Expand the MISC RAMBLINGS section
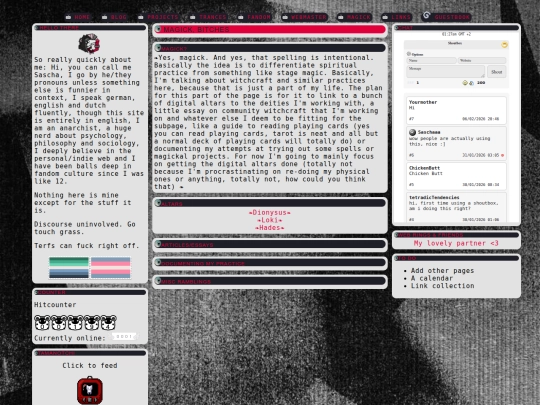Viewport: 540px width, 405px height. click(x=158, y=281)
